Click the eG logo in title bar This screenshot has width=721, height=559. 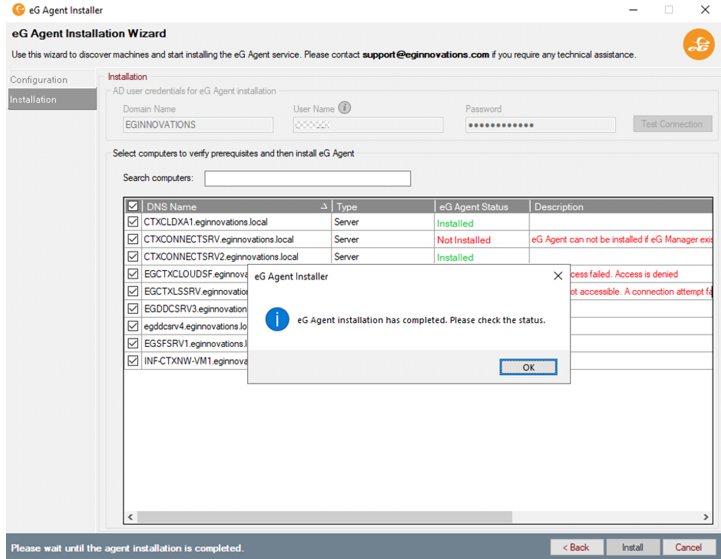tap(18, 10)
